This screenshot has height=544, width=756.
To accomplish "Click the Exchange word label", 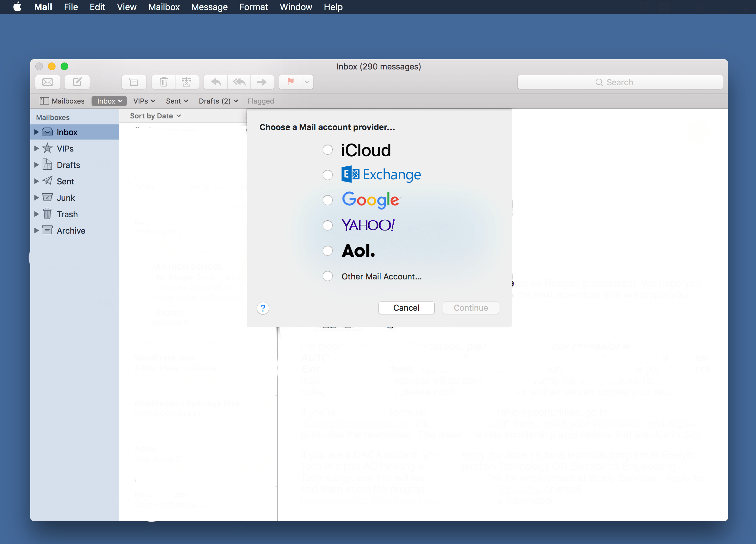I will 392,175.
